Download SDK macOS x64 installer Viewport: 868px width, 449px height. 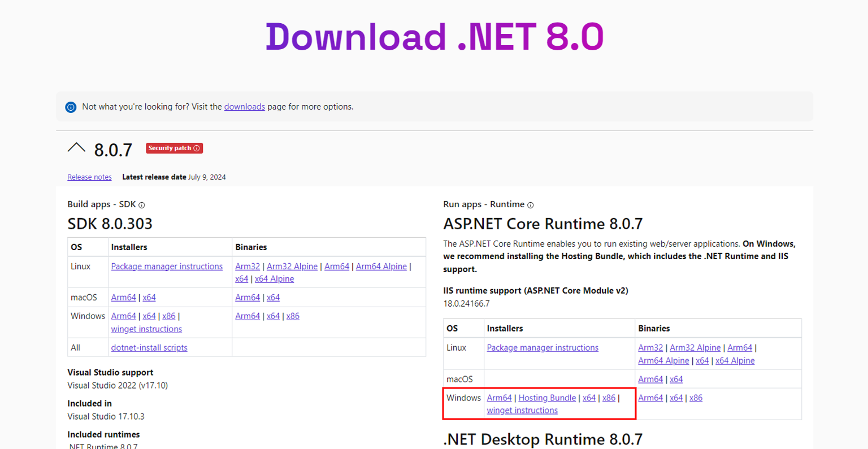(149, 298)
